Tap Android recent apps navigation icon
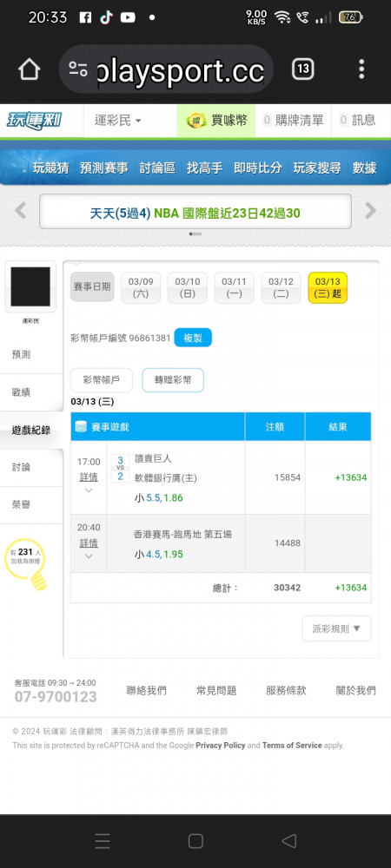The width and height of the screenshot is (391, 868). pos(102,841)
